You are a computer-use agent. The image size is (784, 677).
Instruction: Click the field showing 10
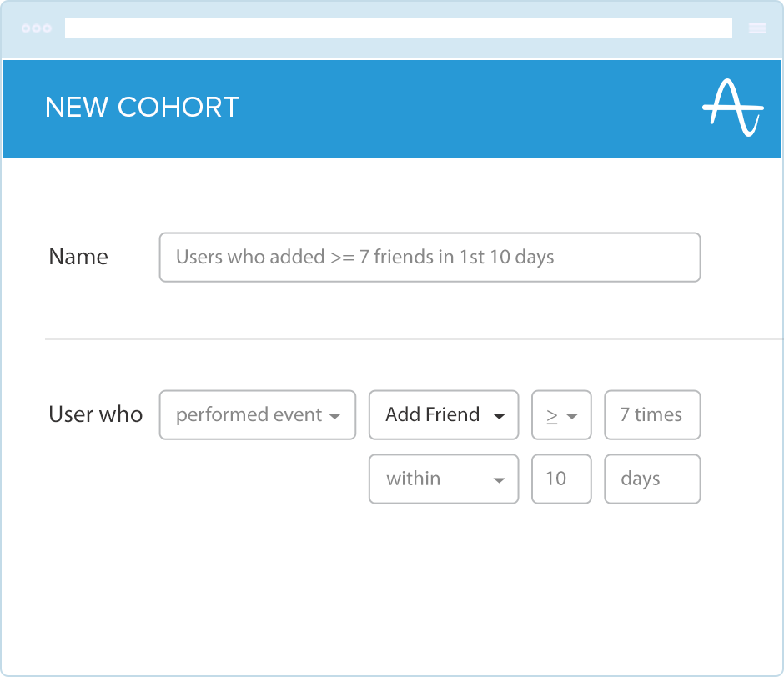point(561,479)
